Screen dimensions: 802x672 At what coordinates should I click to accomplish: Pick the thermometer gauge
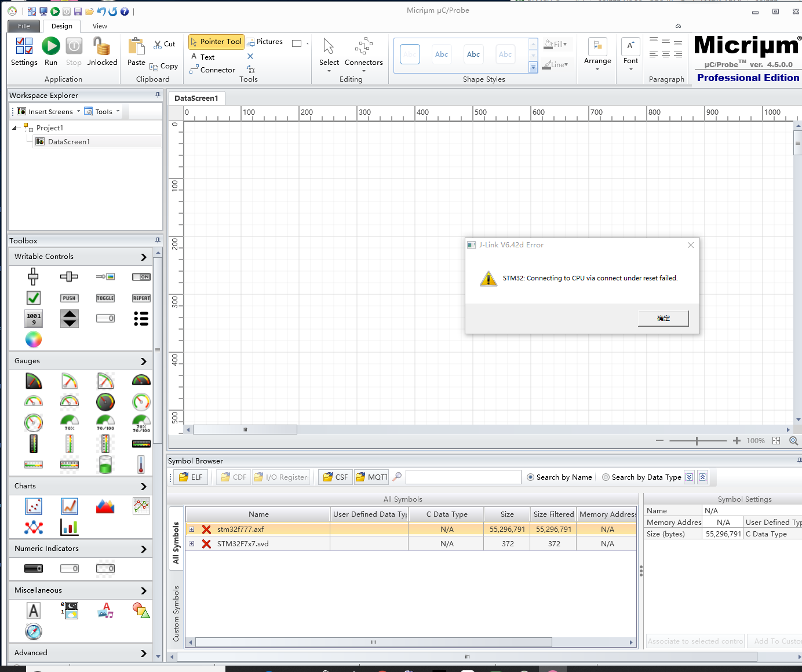point(141,465)
